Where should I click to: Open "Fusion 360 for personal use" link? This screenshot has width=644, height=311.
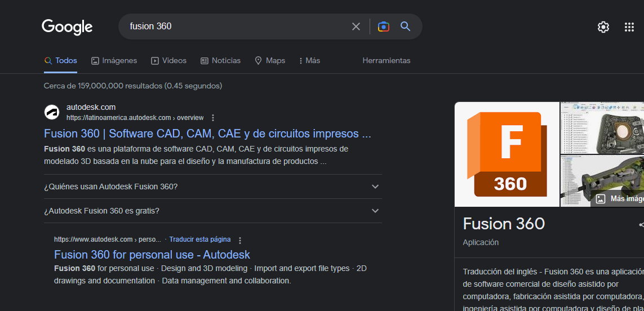click(152, 255)
